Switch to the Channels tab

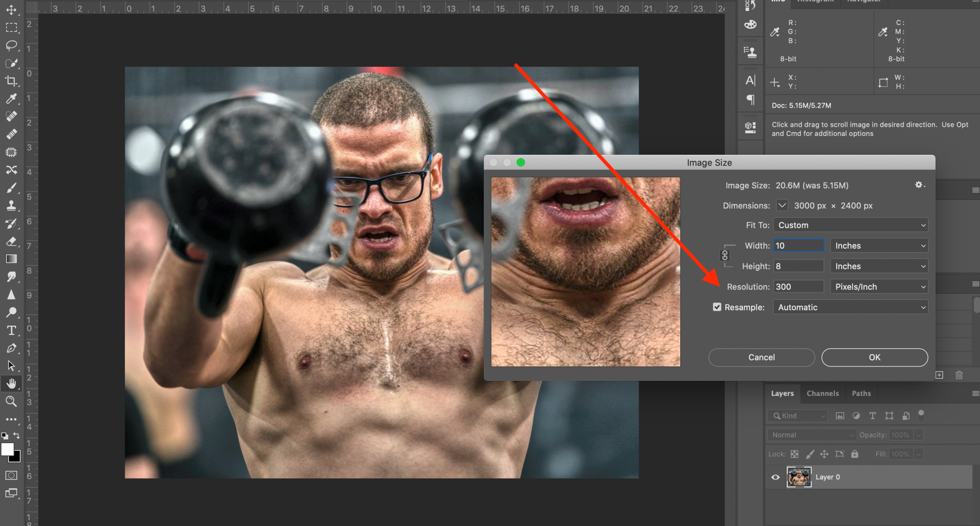click(x=822, y=393)
